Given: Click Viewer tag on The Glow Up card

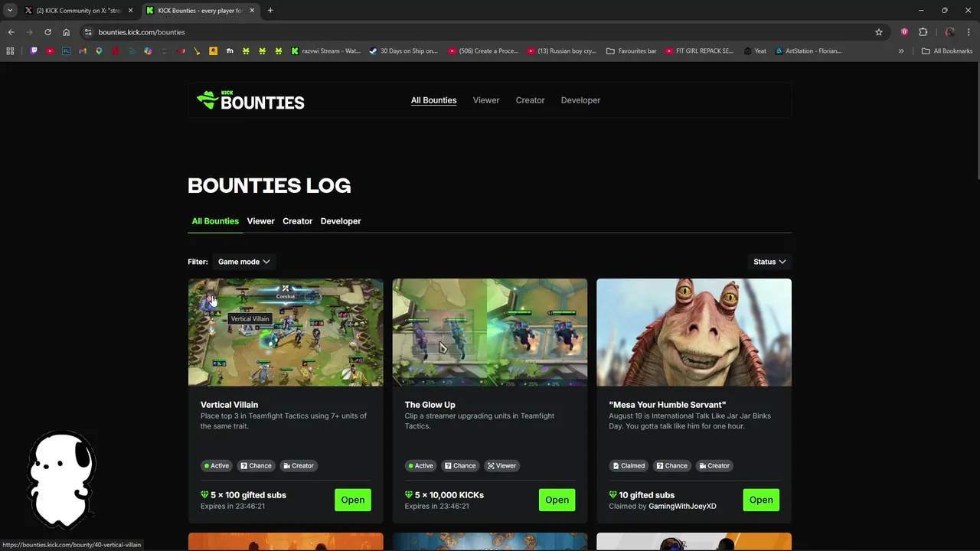Looking at the screenshot, I should [501, 465].
